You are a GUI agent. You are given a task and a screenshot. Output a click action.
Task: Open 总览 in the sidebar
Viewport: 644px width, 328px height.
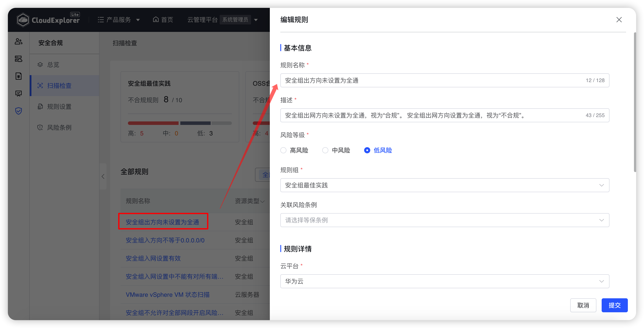tap(64, 65)
